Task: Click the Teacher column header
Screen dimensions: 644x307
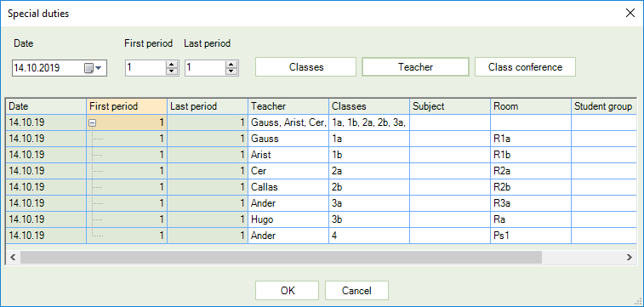Action: coord(288,106)
